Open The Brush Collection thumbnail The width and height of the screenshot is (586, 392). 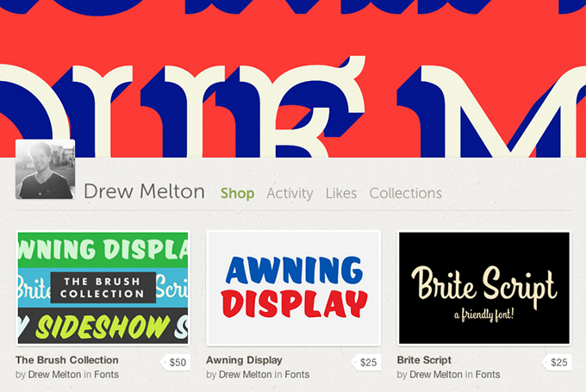pos(103,288)
